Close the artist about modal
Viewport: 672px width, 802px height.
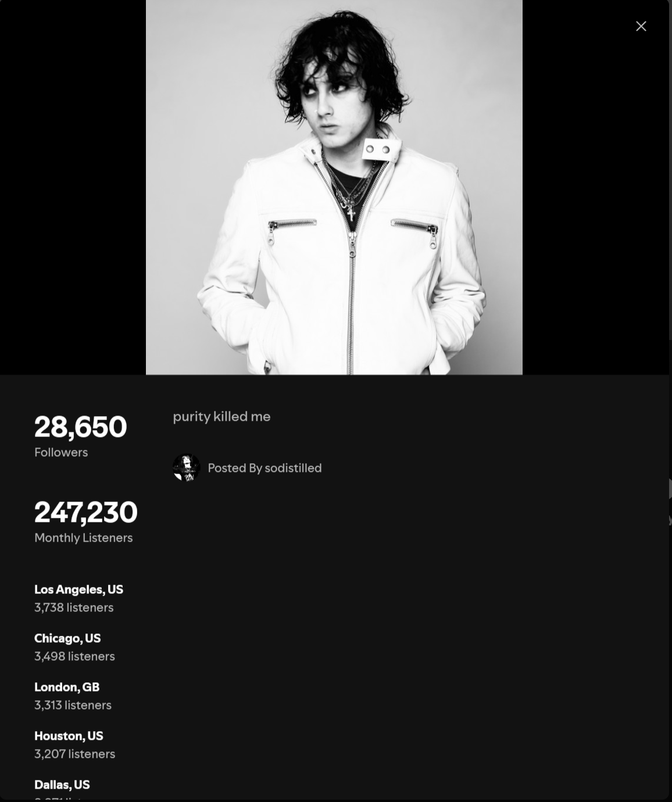tap(641, 26)
